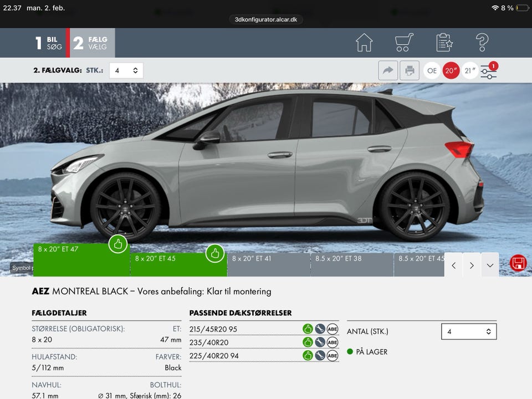
Task: Choose the 8.5 x 20" ET 38 option
Action: (x=351, y=264)
